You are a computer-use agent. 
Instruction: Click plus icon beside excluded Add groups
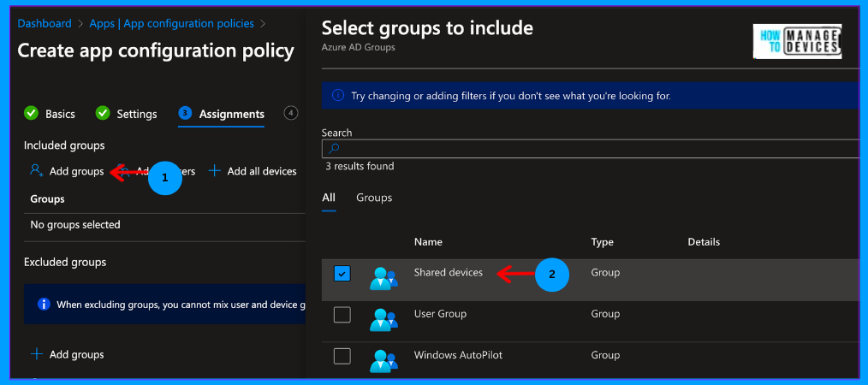[37, 354]
